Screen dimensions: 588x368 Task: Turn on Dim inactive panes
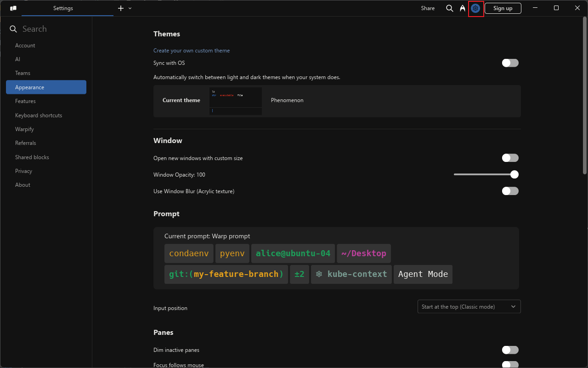pos(510,350)
